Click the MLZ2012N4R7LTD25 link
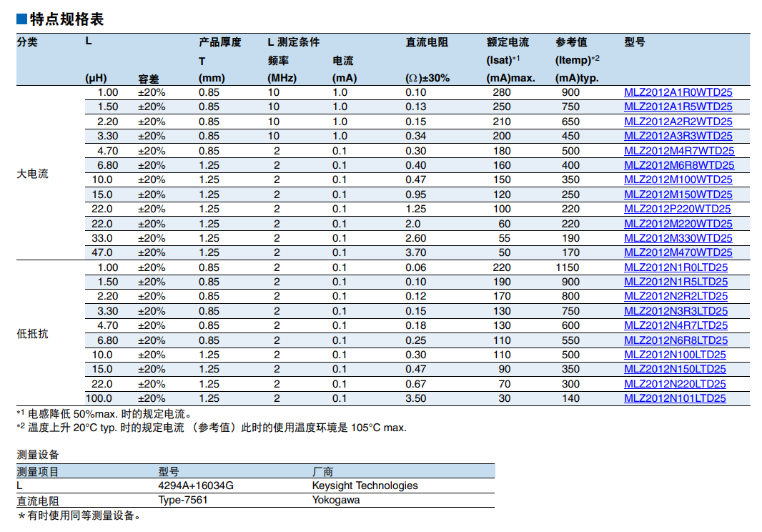Image resolution: width=762 pixels, height=532 pixels. click(x=676, y=326)
